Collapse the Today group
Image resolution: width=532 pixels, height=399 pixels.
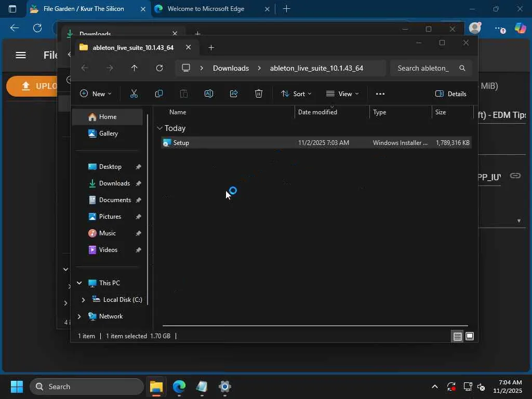click(x=160, y=128)
